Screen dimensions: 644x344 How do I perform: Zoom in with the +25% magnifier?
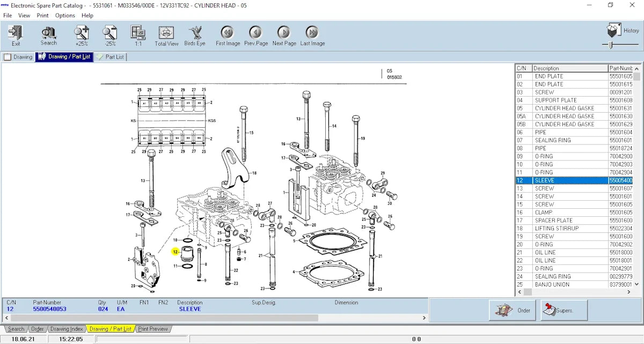click(82, 35)
